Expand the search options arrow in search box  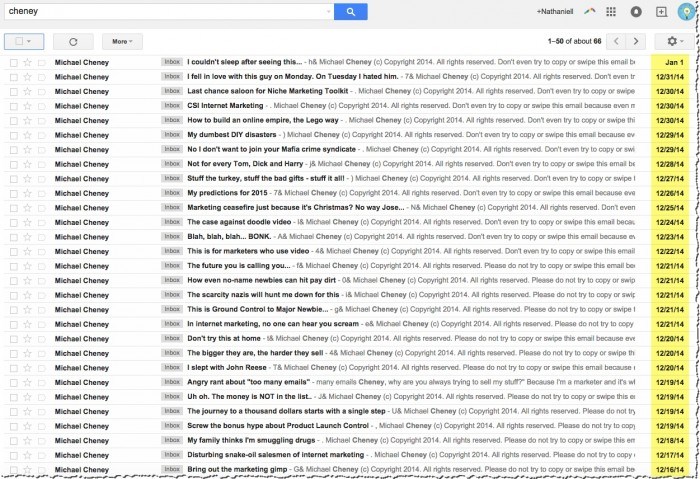[329, 12]
